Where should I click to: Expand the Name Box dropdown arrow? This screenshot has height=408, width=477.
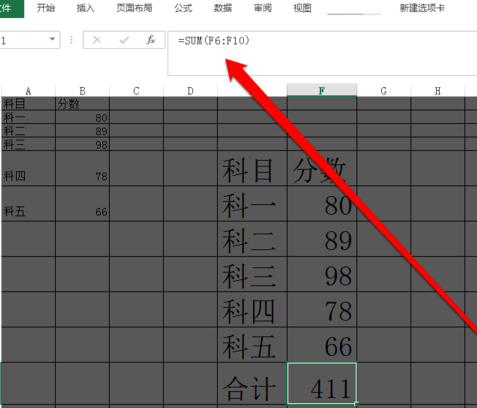click(52, 39)
